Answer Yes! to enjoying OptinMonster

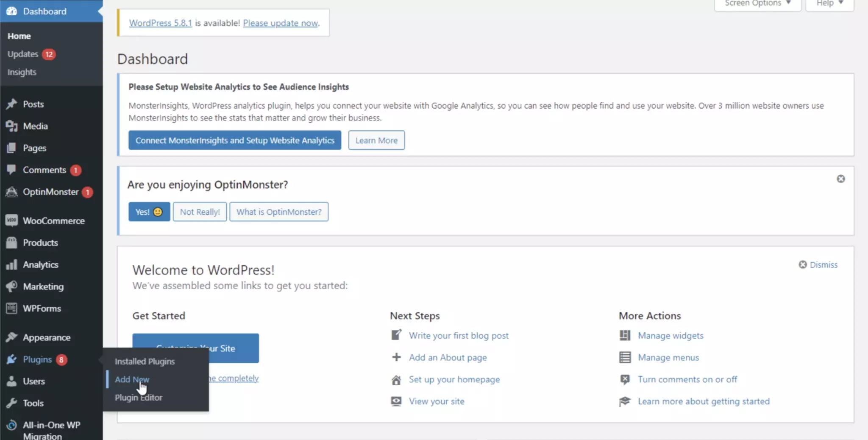click(149, 212)
